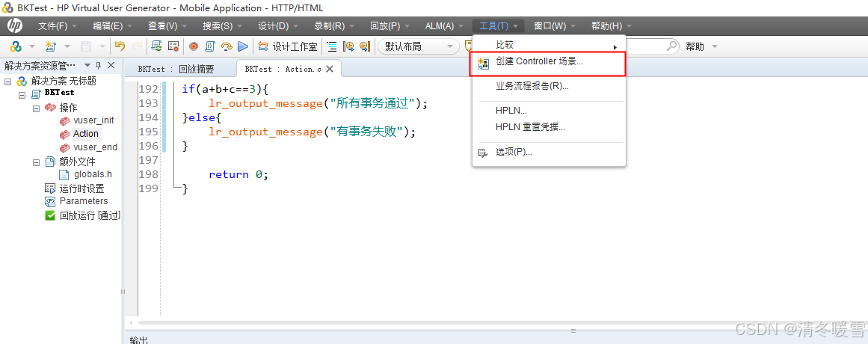Viewport: 868px width, 344px height.
Task: Start recording with the red record icon
Action: point(194,46)
